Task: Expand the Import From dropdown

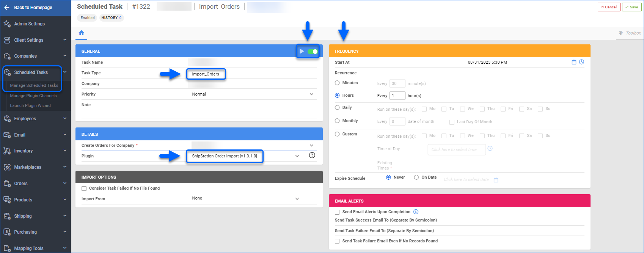Action: click(x=297, y=199)
